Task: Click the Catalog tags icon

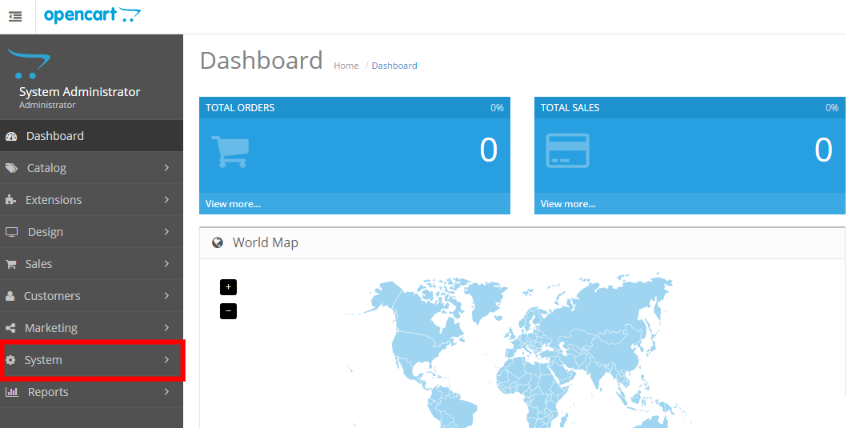Action: pyautogui.click(x=11, y=168)
